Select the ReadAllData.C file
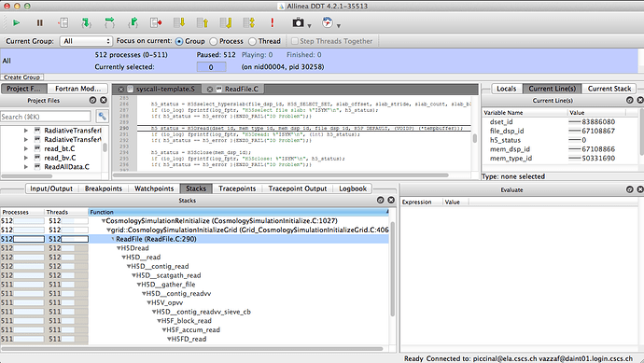 tap(66, 167)
